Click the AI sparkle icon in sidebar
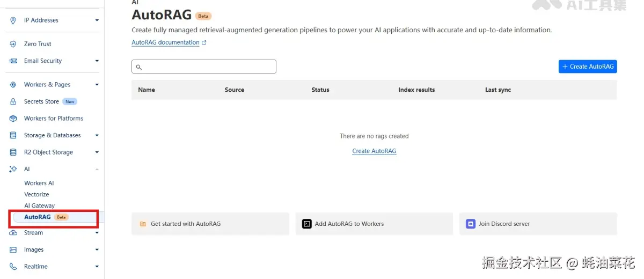644x279 pixels. (13, 169)
